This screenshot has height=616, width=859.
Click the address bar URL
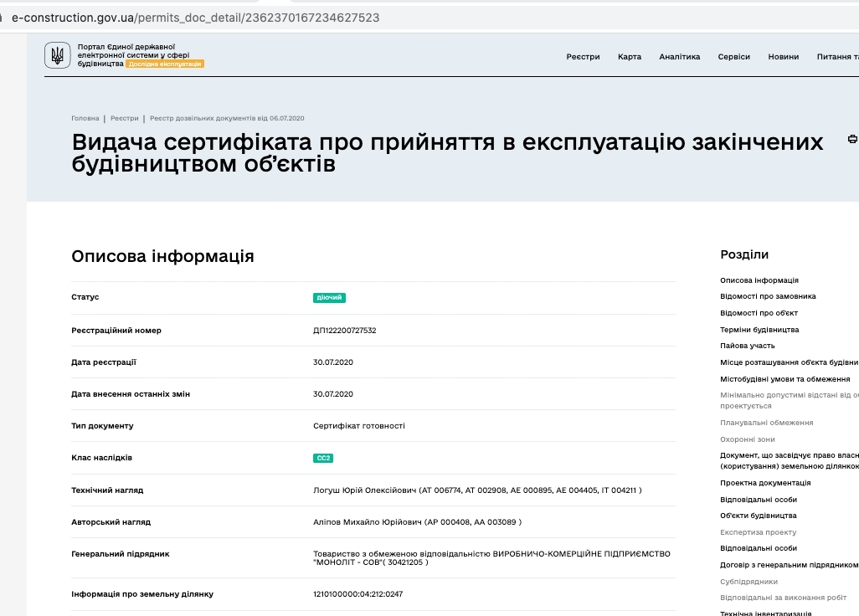tap(196, 18)
